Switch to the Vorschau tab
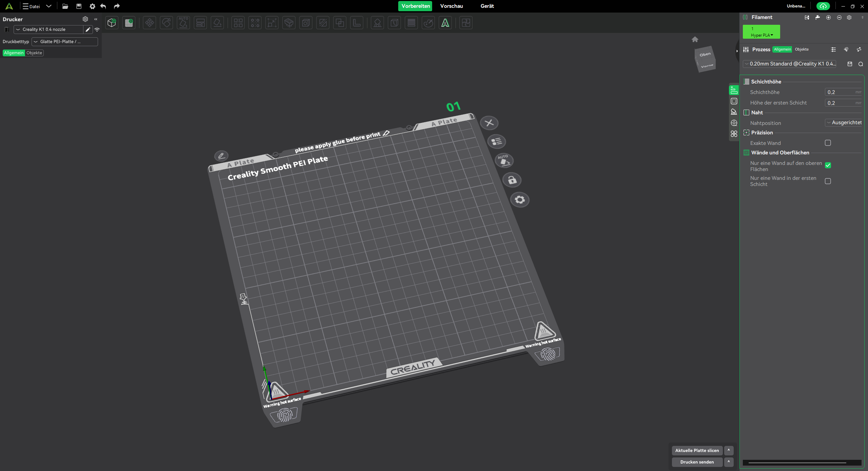The height and width of the screenshot is (471, 868). pos(451,6)
